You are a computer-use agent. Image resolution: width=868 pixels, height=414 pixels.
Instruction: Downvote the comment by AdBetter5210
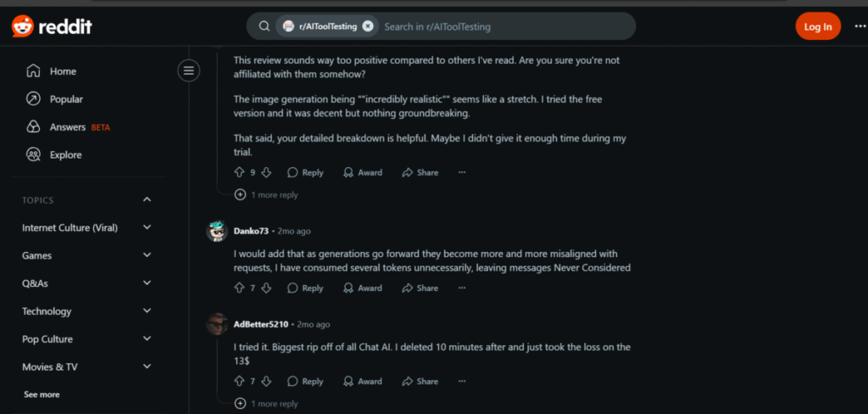266,382
